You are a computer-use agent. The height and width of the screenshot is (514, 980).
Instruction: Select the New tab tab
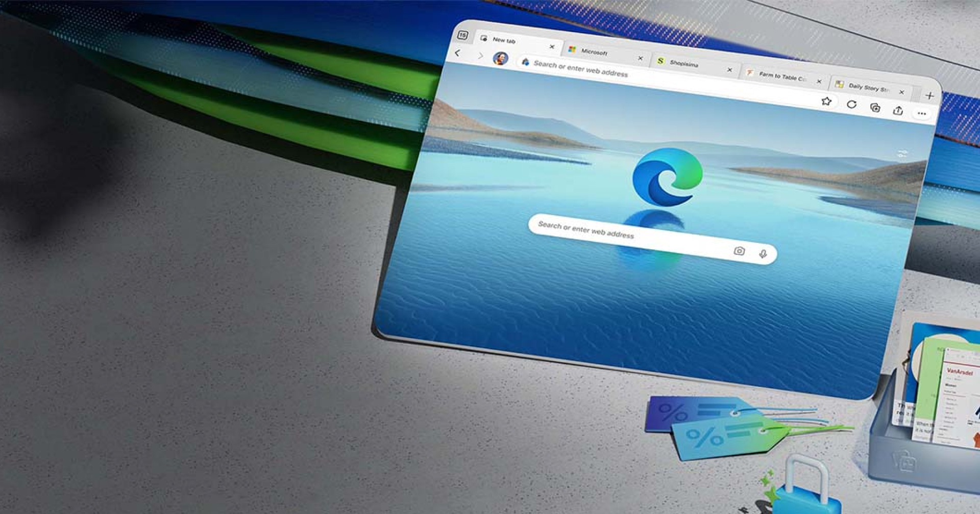(517, 42)
